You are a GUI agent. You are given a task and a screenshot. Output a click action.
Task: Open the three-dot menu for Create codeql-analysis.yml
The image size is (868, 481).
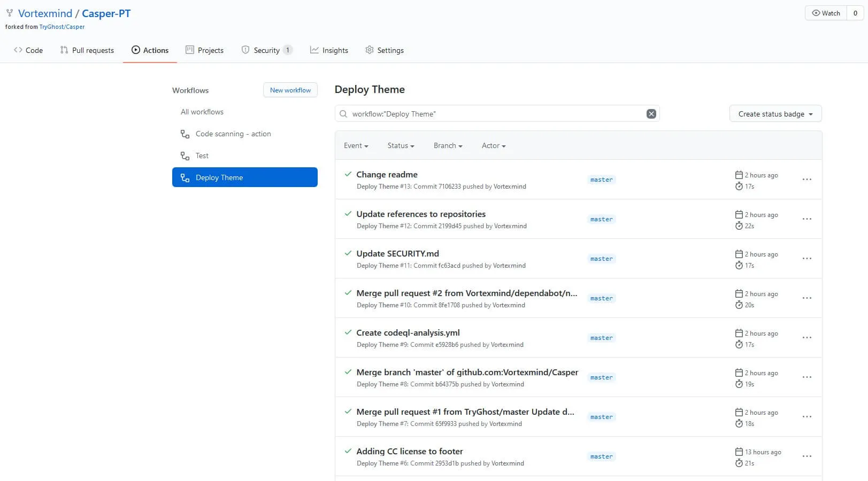pos(807,338)
